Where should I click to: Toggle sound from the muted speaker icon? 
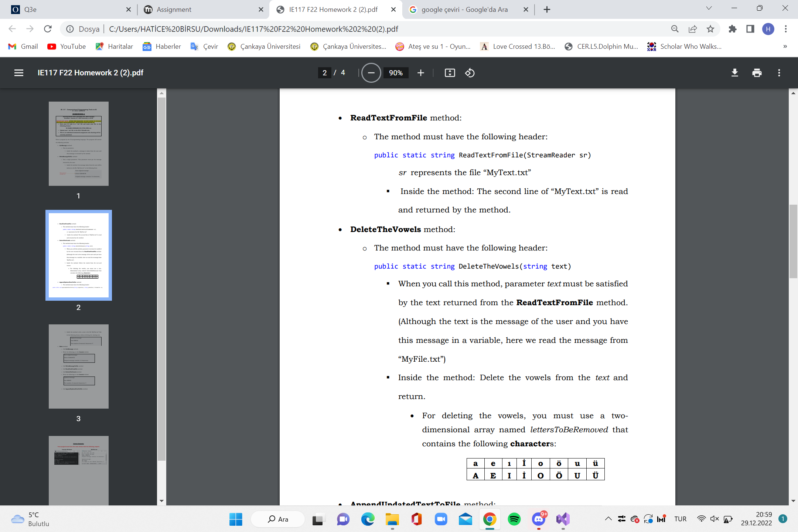[714, 519]
